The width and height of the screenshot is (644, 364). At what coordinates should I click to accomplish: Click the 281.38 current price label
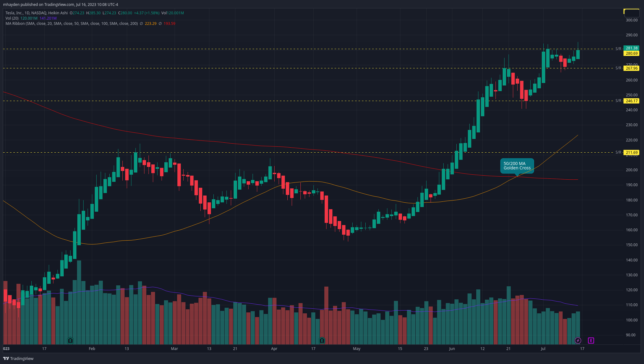tap(632, 48)
